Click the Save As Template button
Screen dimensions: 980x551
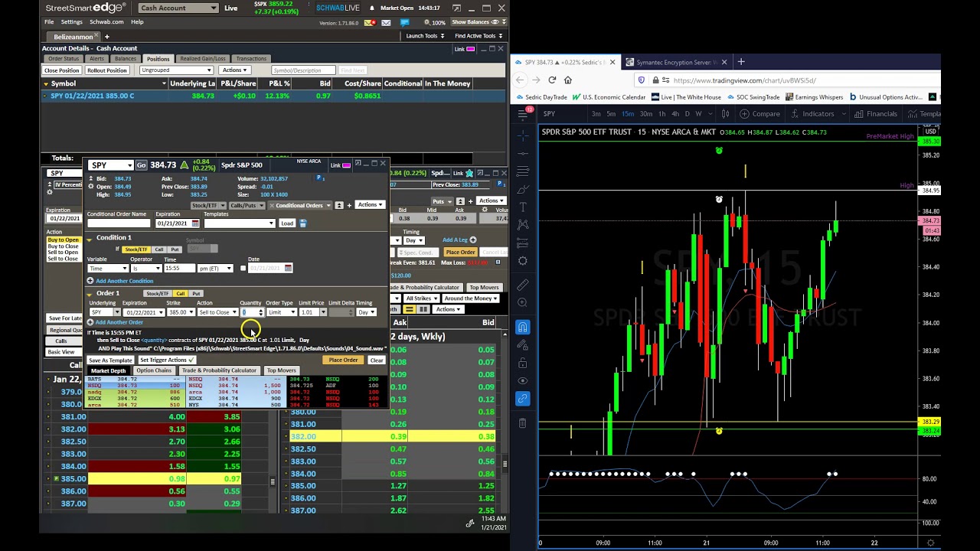tap(110, 360)
